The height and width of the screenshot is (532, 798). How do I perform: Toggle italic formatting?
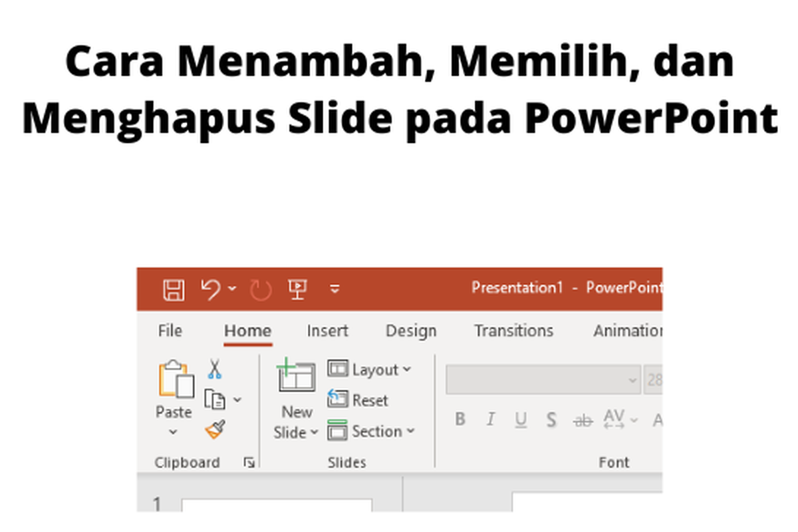(490, 419)
